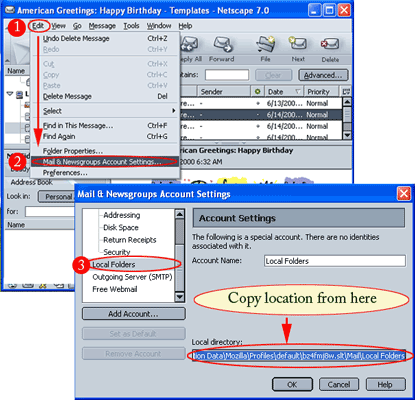Choose Find Again menu entry
415x400 pixels.
pos(105,136)
